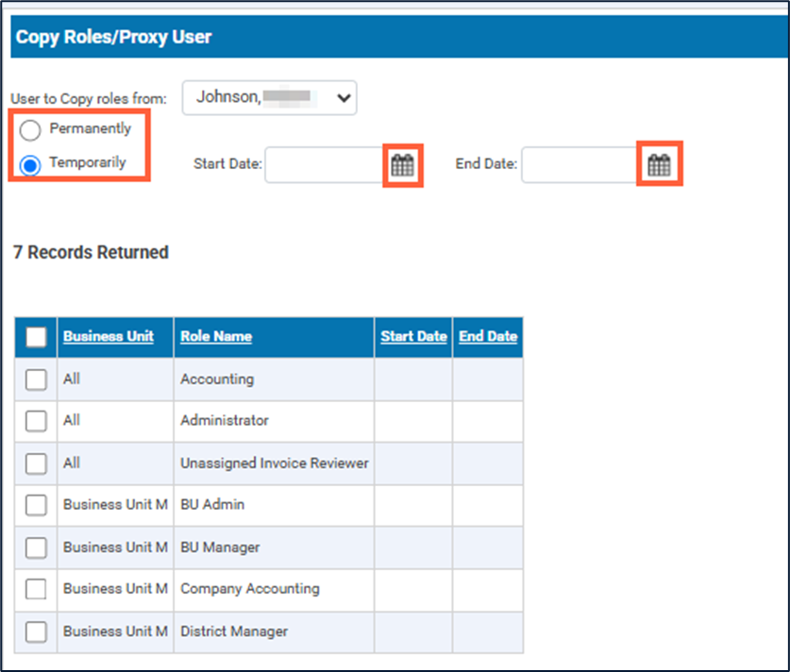This screenshot has height=672, width=790.
Task: Sort by Start Date column header
Action: [x=413, y=337]
